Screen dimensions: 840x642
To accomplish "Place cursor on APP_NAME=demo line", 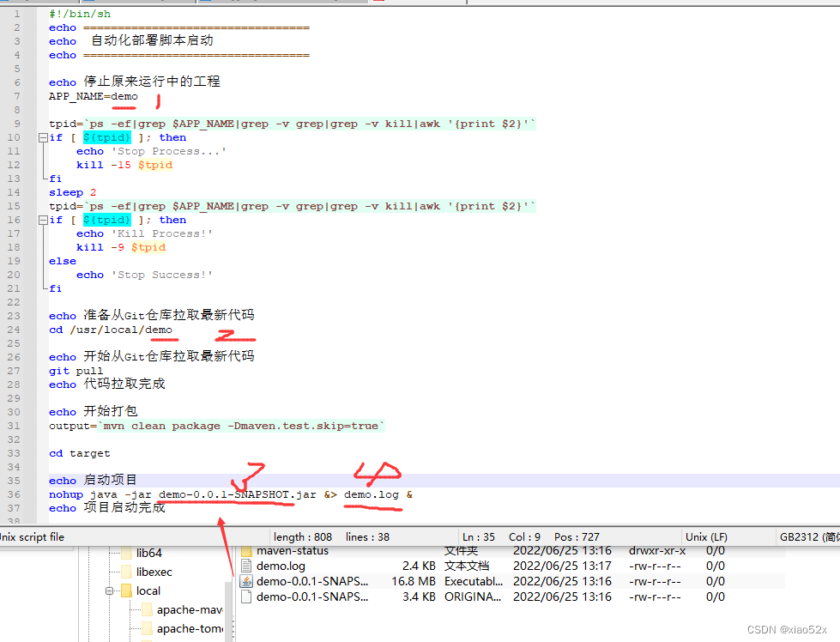I will [94, 96].
